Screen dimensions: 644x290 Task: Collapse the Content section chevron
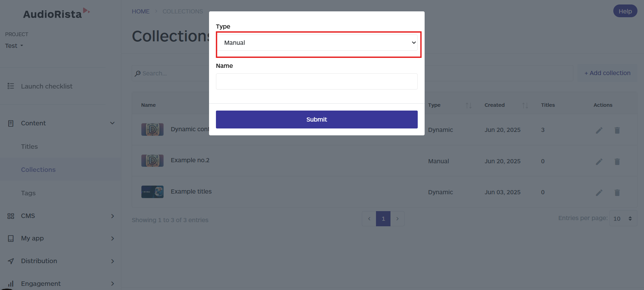click(112, 123)
